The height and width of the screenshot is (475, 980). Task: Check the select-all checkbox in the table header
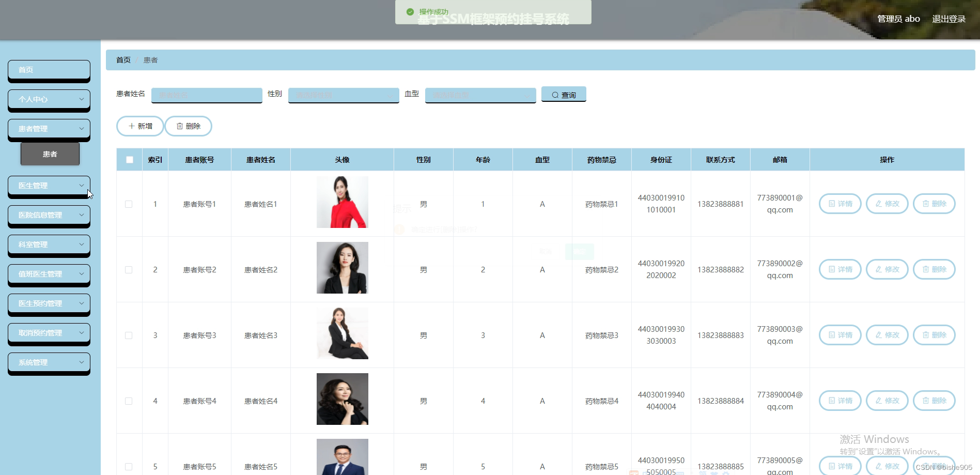(x=129, y=160)
